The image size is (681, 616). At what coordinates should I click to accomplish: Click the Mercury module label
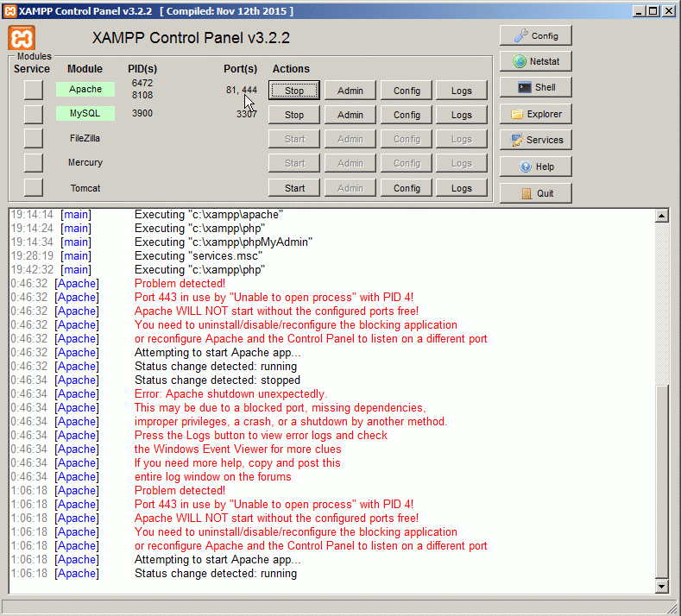[85, 162]
